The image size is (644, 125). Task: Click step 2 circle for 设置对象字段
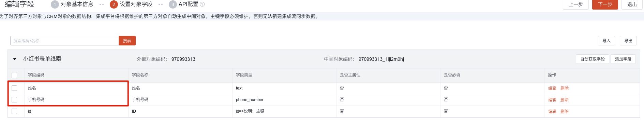click(x=114, y=4)
